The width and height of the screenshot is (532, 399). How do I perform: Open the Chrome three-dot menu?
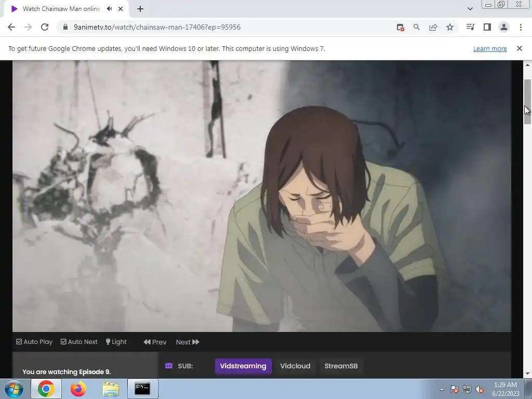coord(521,27)
